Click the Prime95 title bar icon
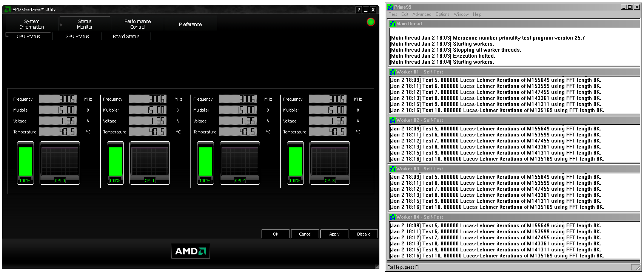Viewport: 644px width, 274px height. pos(390,7)
